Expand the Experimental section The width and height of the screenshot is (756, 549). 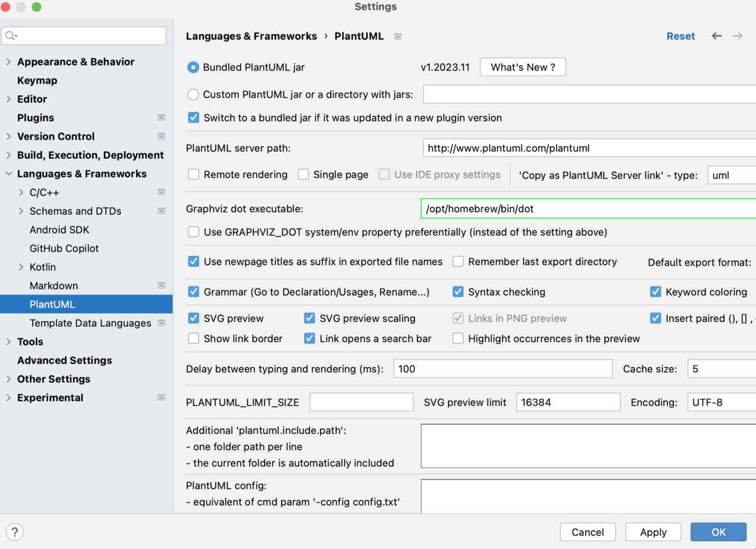coord(9,398)
